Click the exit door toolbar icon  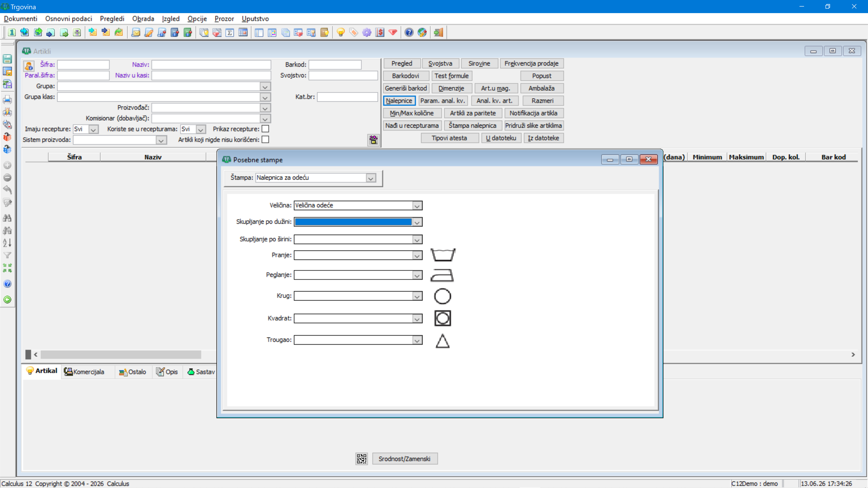438,32
